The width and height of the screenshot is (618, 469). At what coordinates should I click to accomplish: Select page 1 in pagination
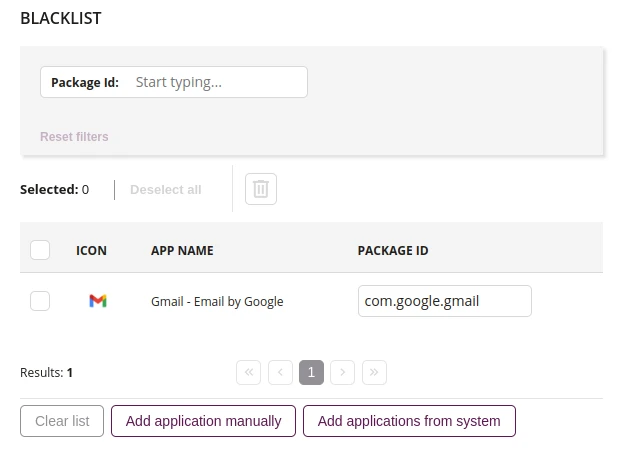(311, 372)
